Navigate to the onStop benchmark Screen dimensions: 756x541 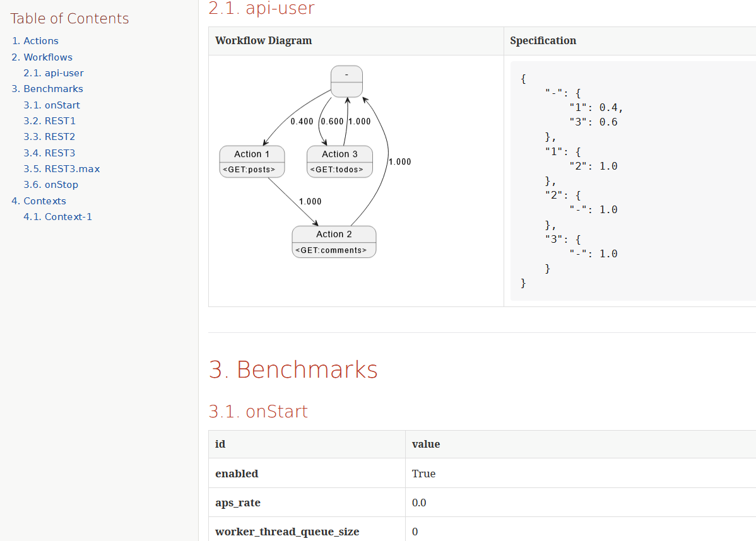(x=50, y=184)
